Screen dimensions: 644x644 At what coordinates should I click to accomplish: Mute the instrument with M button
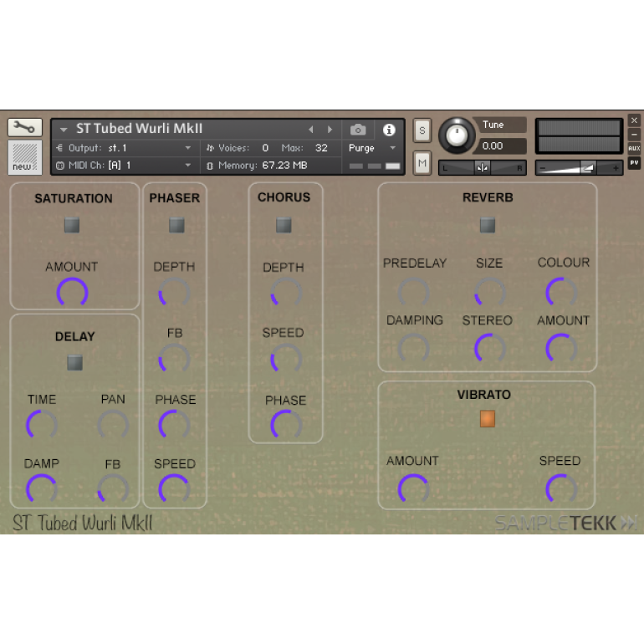(x=422, y=162)
